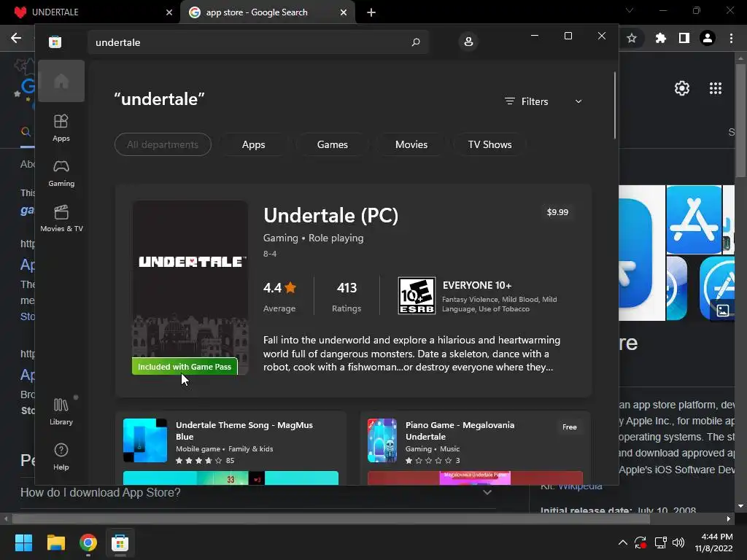Click the Microsoft Store logo icon in title bar

click(55, 42)
